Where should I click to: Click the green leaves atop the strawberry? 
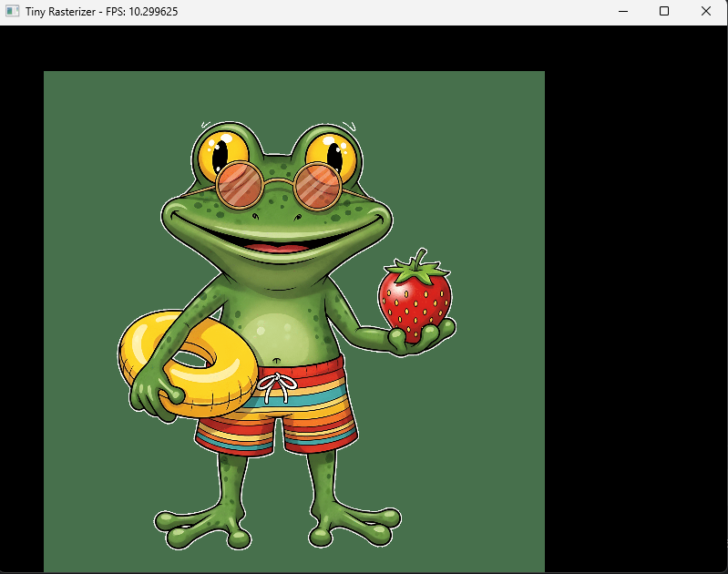(417, 266)
